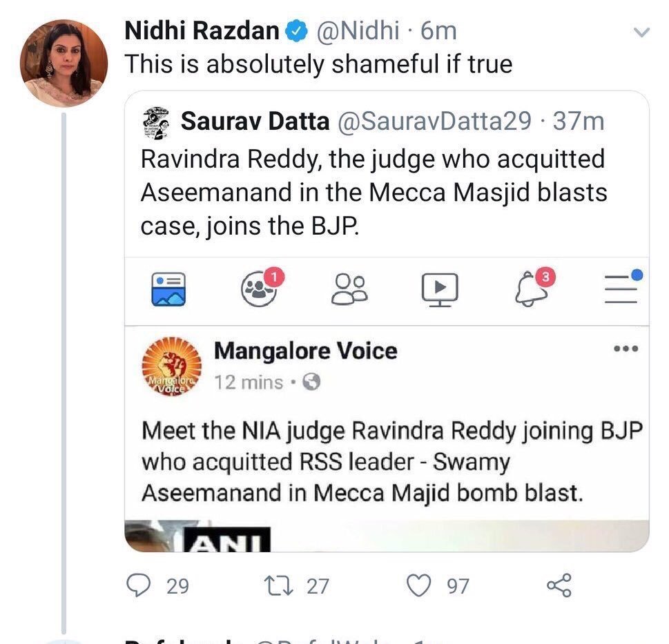This screenshot has width=669, height=644.
Task: Click the share icon below the tweet
Action: [x=559, y=586]
